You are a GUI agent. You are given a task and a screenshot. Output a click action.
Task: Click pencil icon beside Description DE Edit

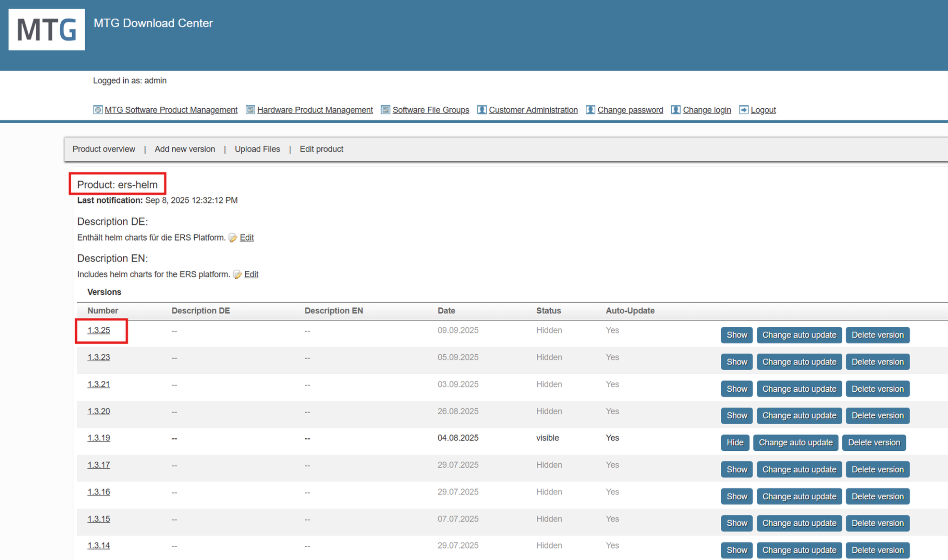coord(233,238)
